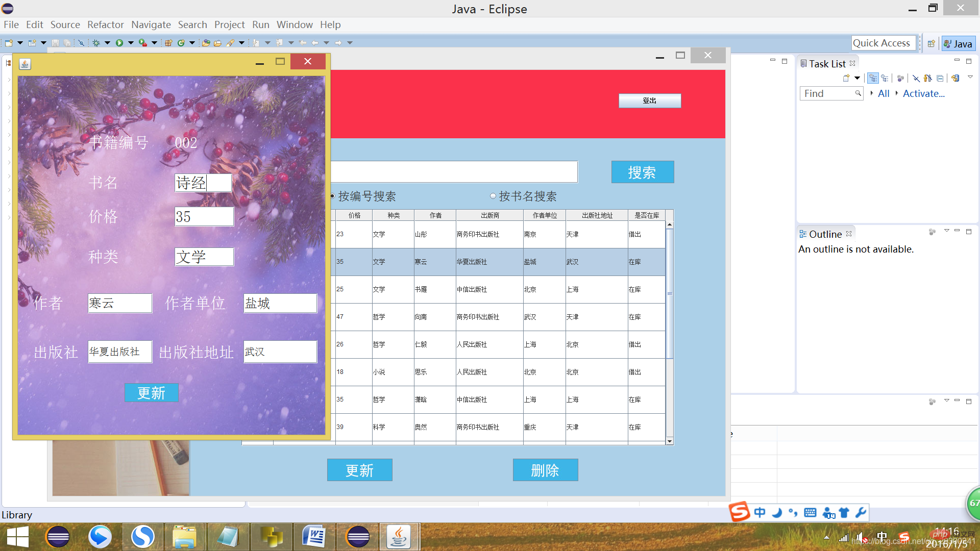Click the 作者单位 text field
The height and width of the screenshot is (551, 980).
coord(280,303)
